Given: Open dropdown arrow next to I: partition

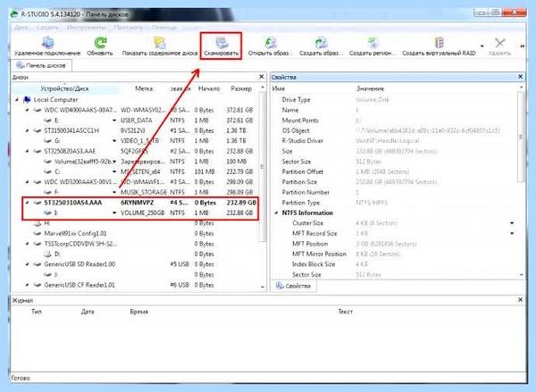Looking at the screenshot, I should pos(114,213).
